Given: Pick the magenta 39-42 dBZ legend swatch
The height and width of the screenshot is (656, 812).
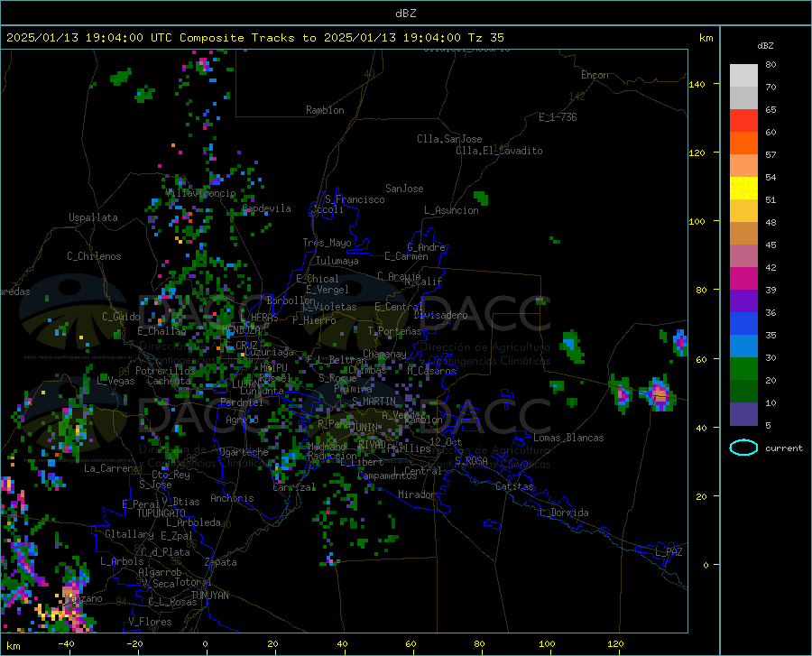Looking at the screenshot, I should point(743,279).
